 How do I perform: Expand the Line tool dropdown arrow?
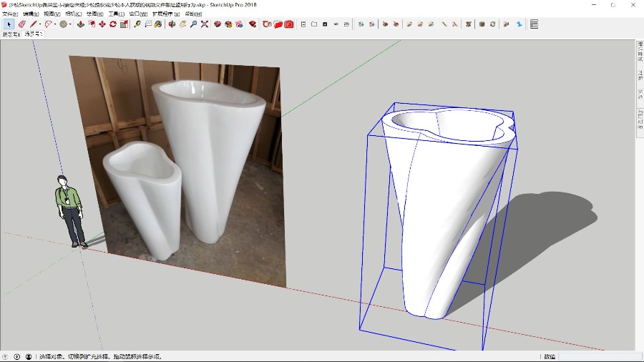pyautogui.click(x=39, y=24)
